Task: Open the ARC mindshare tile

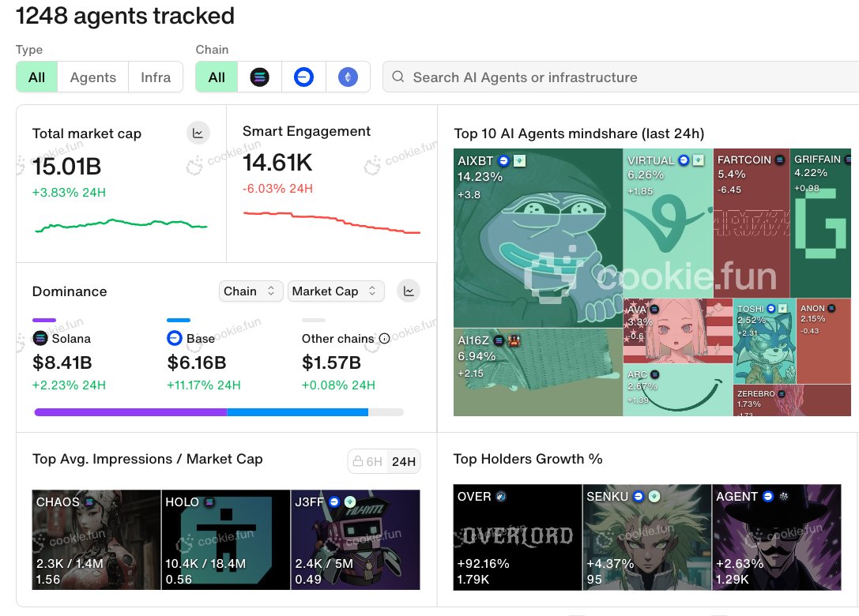Action: [678, 390]
